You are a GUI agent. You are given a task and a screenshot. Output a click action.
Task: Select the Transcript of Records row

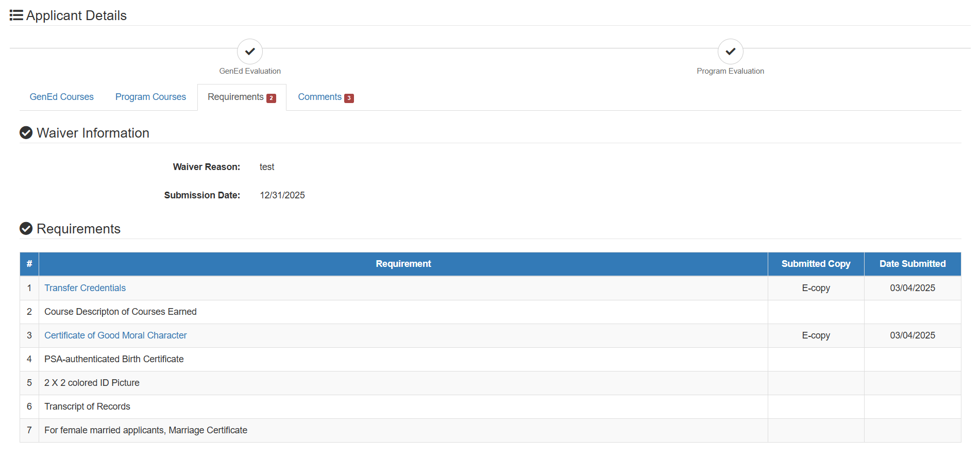tap(491, 407)
